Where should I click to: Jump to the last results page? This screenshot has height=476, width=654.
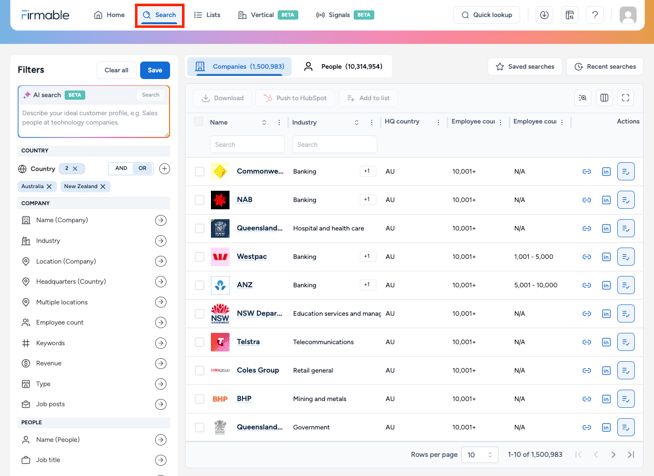(x=631, y=455)
